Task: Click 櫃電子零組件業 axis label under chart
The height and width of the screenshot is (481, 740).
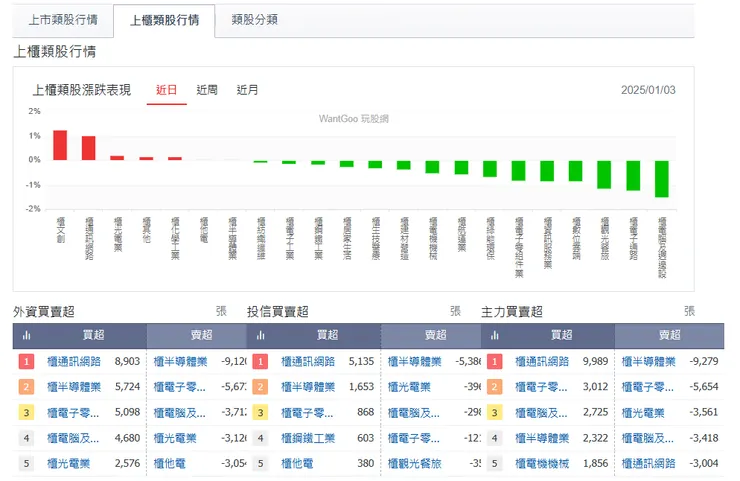Action: [519, 247]
